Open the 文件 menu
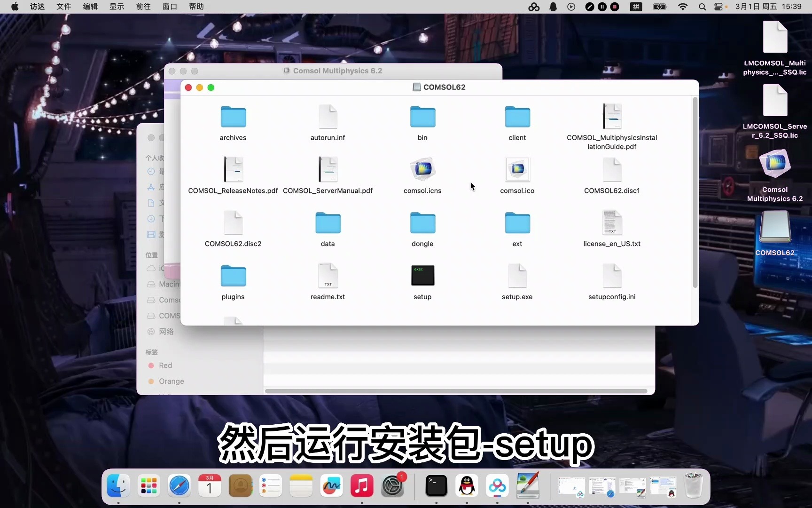Image resolution: width=812 pixels, height=508 pixels. click(64, 7)
